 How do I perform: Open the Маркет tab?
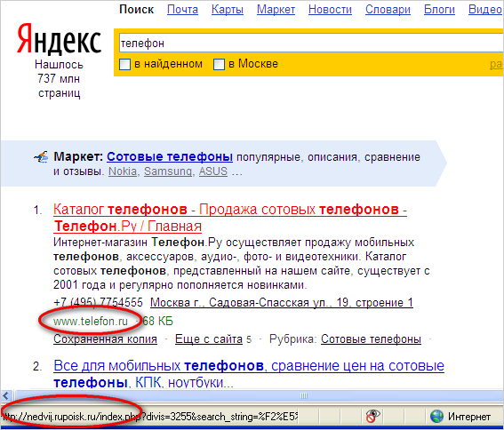point(276,10)
